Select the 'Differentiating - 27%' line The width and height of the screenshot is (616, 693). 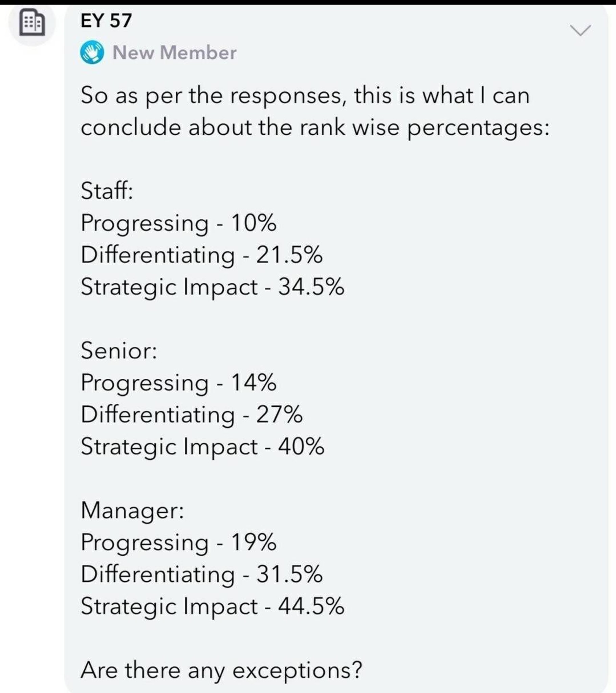(192, 414)
